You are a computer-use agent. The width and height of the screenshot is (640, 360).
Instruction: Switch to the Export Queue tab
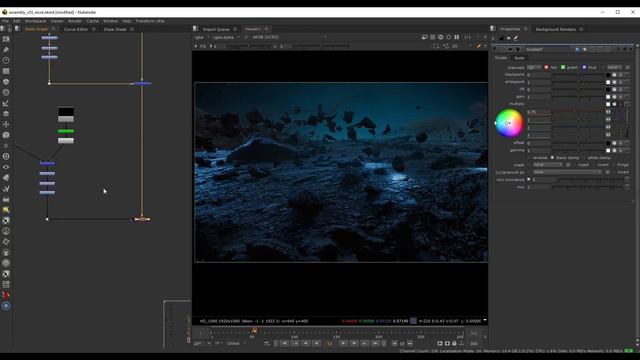pos(216,29)
